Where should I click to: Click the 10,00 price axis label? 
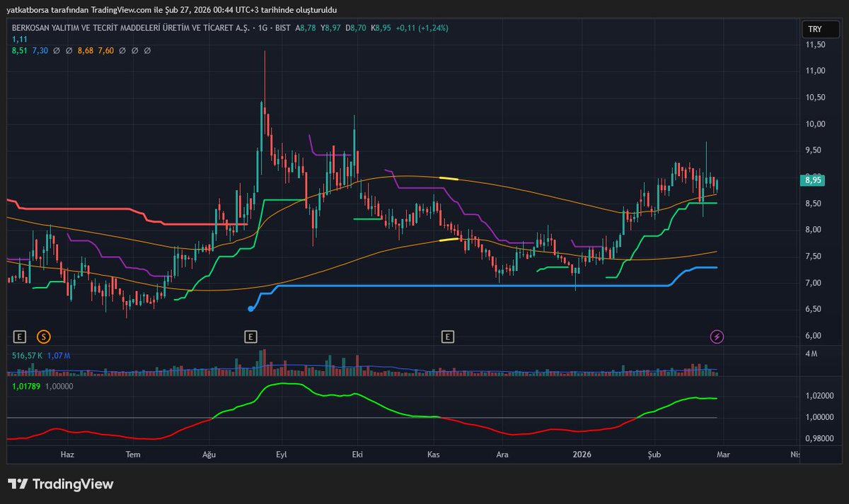[816, 124]
